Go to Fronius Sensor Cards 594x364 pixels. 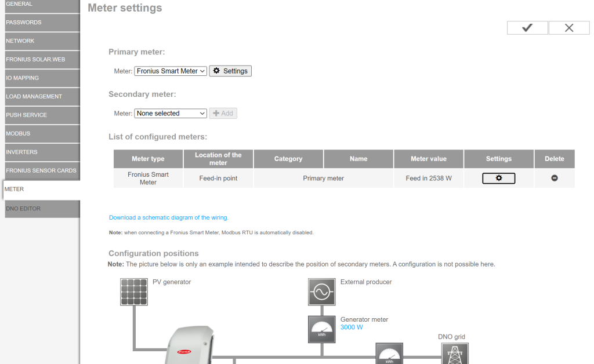[x=42, y=170]
